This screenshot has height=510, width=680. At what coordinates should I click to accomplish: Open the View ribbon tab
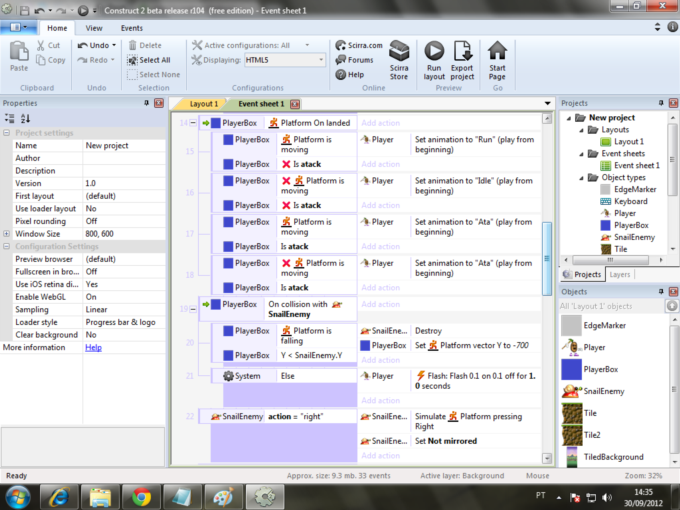click(94, 28)
